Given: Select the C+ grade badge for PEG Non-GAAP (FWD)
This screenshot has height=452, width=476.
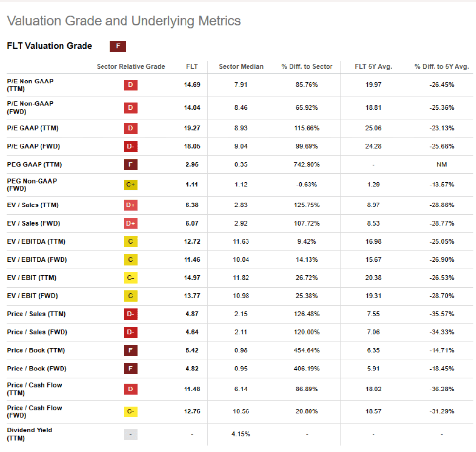Looking at the screenshot, I should [130, 185].
